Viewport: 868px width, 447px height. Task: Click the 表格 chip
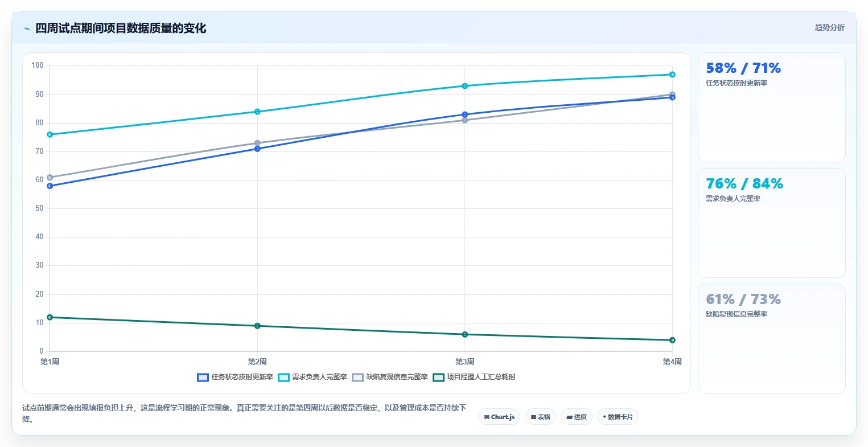[541, 417]
